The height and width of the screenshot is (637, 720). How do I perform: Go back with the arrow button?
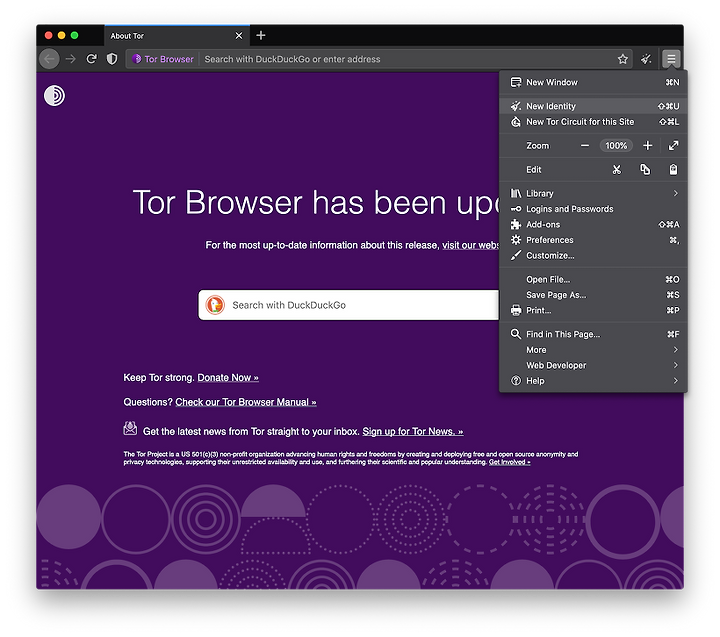point(49,59)
